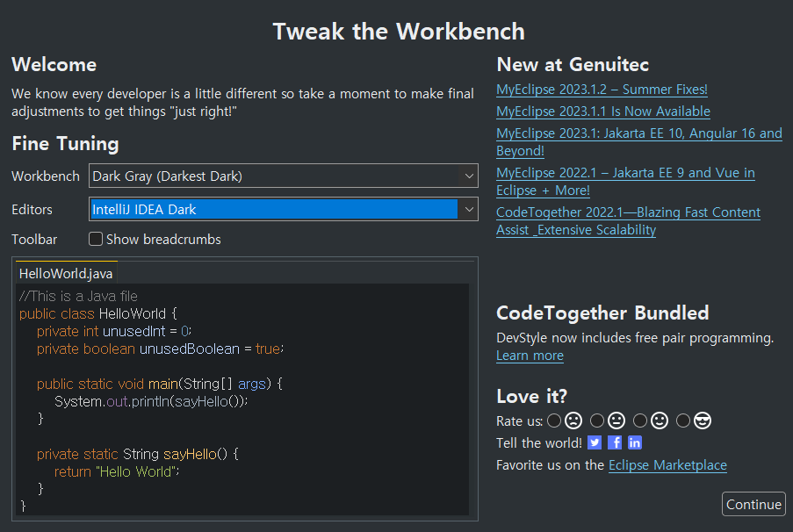
Task: Click '//This is a Java file' comment
Action: tap(78, 296)
